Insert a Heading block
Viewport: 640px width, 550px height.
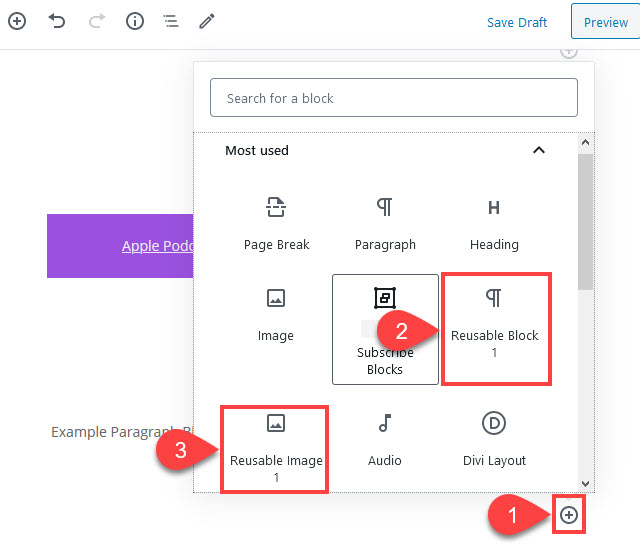(494, 223)
